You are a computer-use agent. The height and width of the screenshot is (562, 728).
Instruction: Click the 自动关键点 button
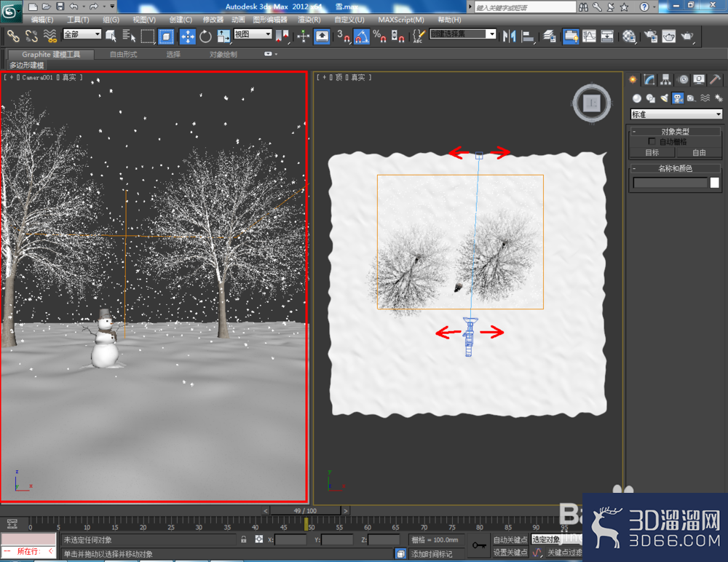click(510, 539)
